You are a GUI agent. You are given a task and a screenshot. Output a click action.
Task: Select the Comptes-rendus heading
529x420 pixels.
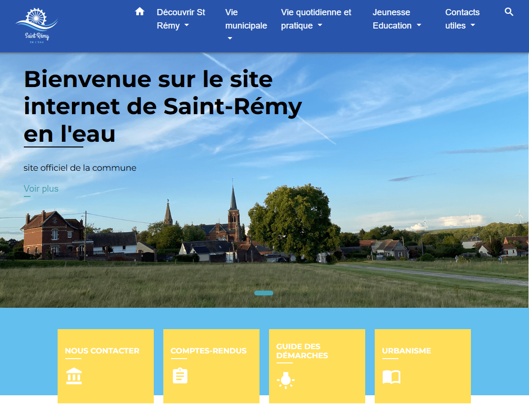pyautogui.click(x=209, y=351)
